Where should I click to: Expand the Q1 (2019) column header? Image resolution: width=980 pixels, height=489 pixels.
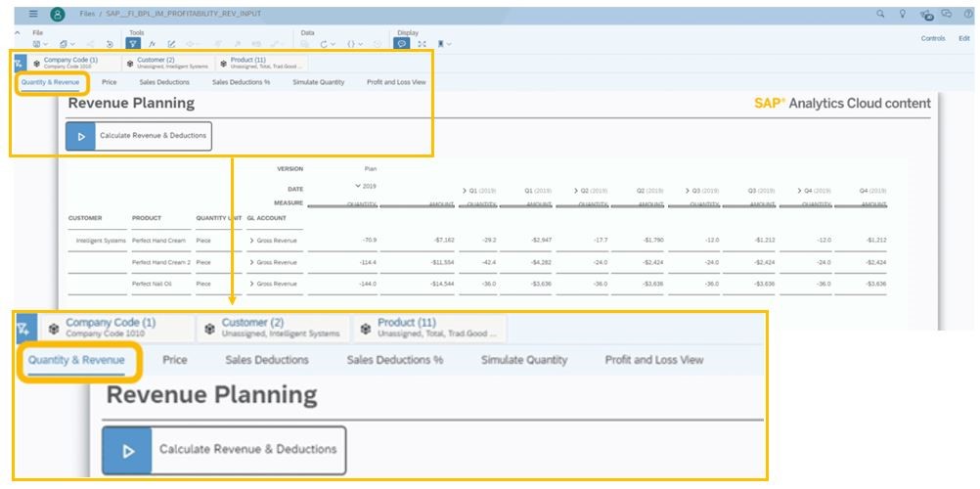tap(465, 190)
